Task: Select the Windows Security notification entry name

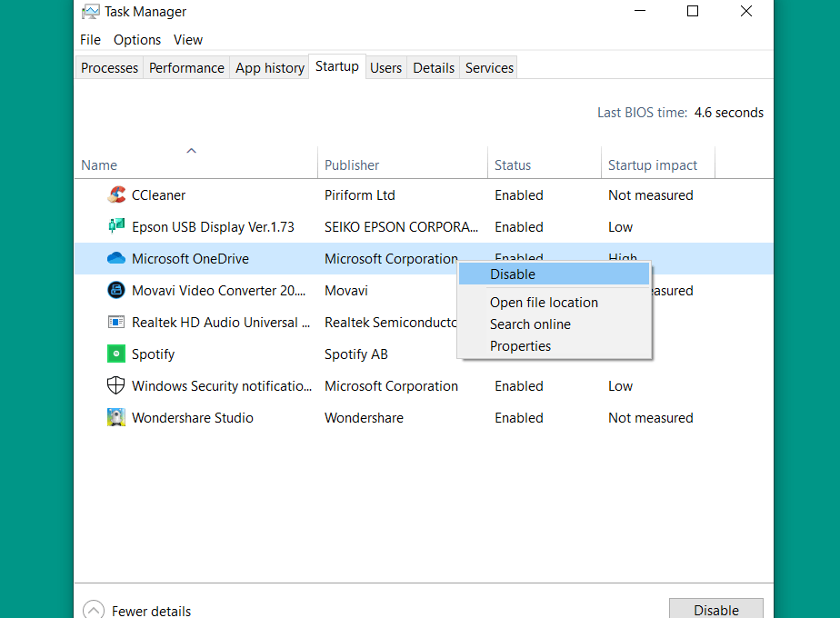Action: [x=222, y=386]
